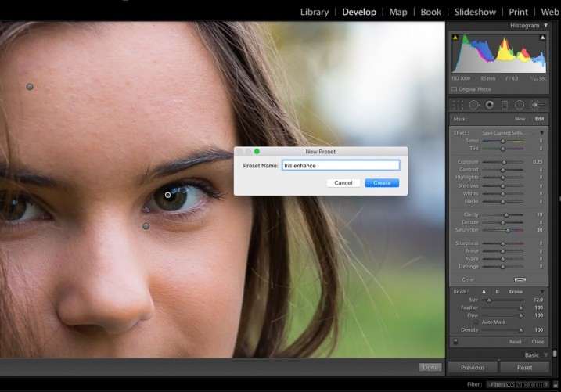Screen dimensions: 561x392
Task: Expand the Basic panel
Action: (546, 354)
